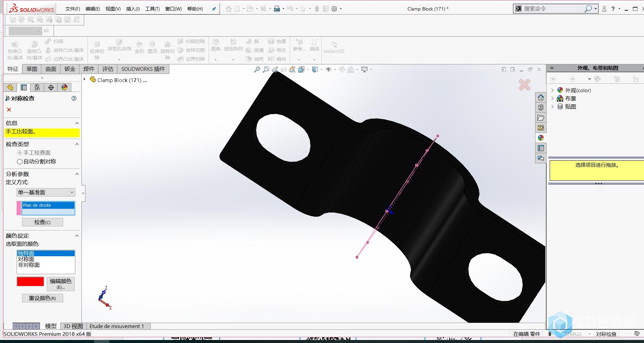The height and width of the screenshot is (343, 644).
Task: Select the 手工检查面 radio button
Action: (x=20, y=153)
